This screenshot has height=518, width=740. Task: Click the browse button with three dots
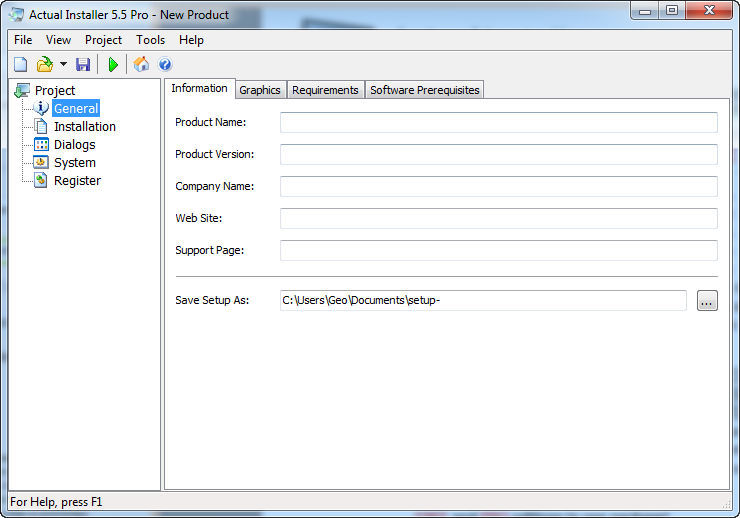(x=707, y=301)
